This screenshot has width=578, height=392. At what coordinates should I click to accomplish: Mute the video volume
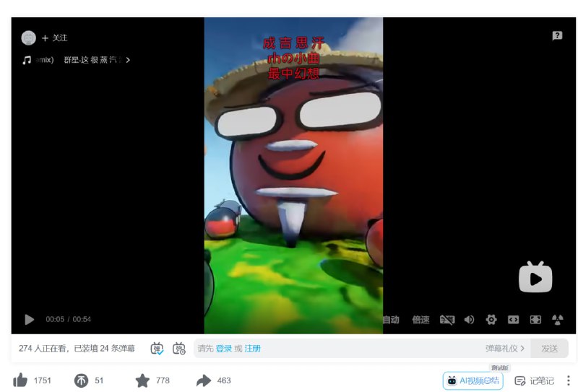coord(469,319)
